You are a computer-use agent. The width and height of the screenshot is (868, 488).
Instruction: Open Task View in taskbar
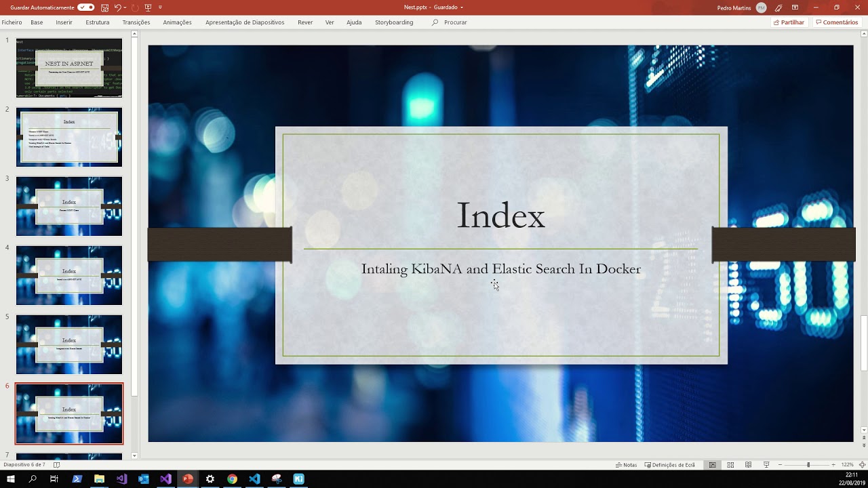pos(55,479)
